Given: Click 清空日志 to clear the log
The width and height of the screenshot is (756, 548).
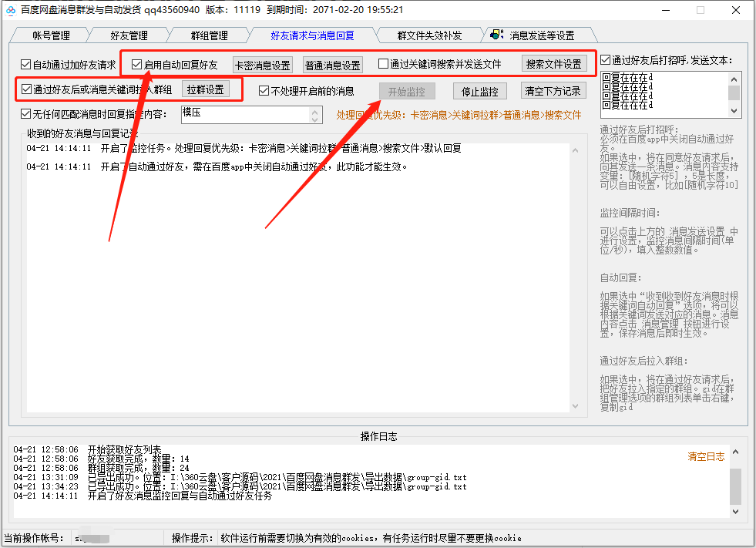Looking at the screenshot, I should pyautogui.click(x=707, y=456).
